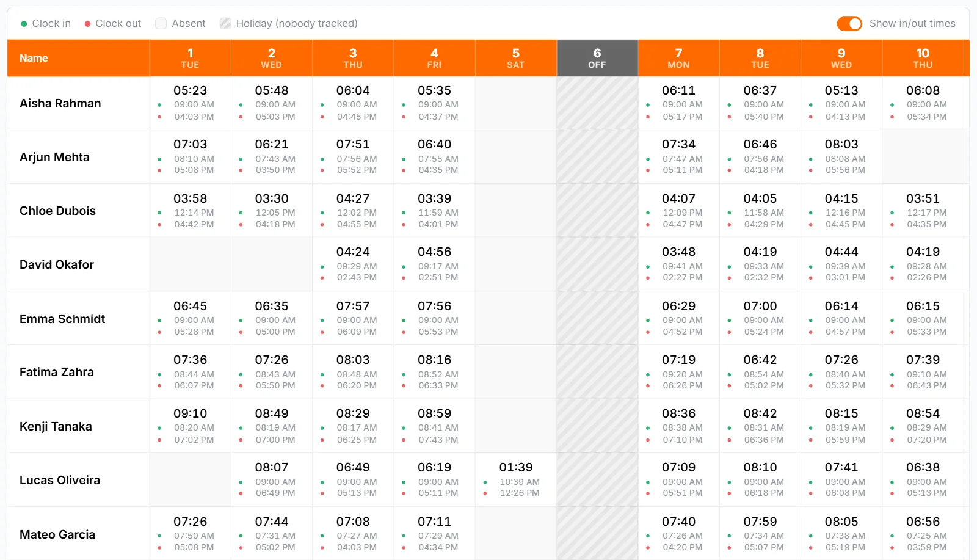Image resolution: width=977 pixels, height=560 pixels.
Task: Click David Okafor's 03:48 total on day 7
Action: (x=678, y=252)
